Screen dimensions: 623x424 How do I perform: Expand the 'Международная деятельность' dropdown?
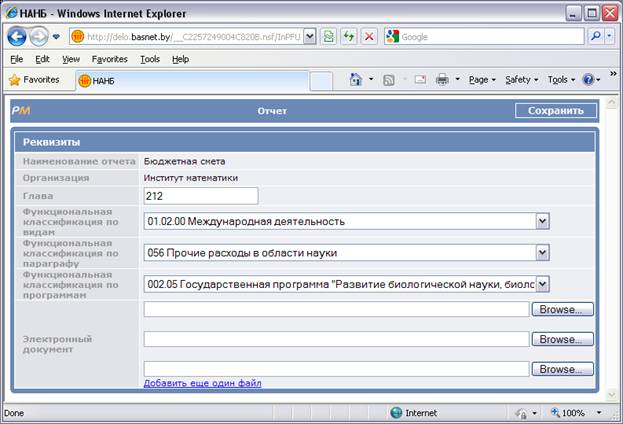542,221
